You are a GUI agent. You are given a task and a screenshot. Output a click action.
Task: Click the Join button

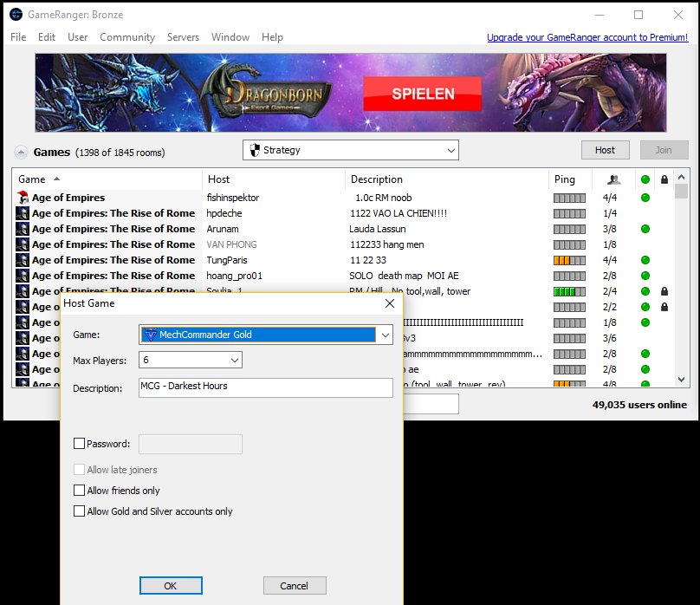click(x=664, y=150)
